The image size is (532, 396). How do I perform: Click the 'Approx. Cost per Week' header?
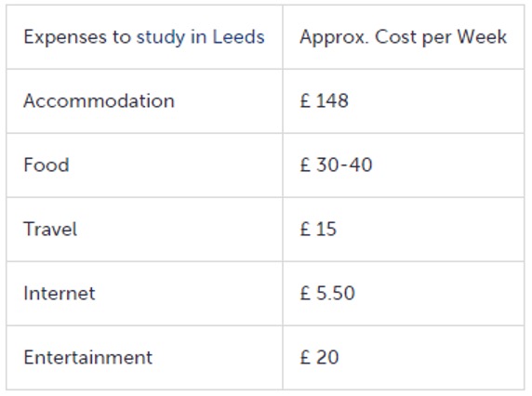[403, 37]
